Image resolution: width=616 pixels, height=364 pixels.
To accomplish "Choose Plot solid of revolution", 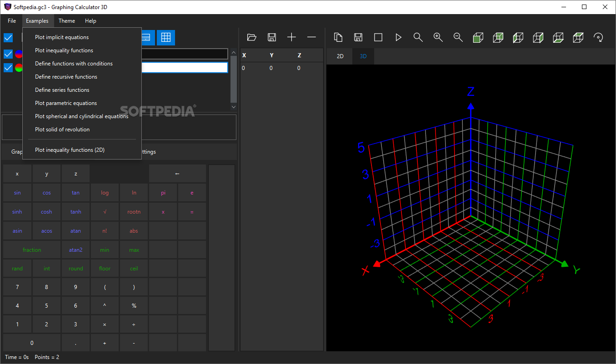I will (82, 130).
